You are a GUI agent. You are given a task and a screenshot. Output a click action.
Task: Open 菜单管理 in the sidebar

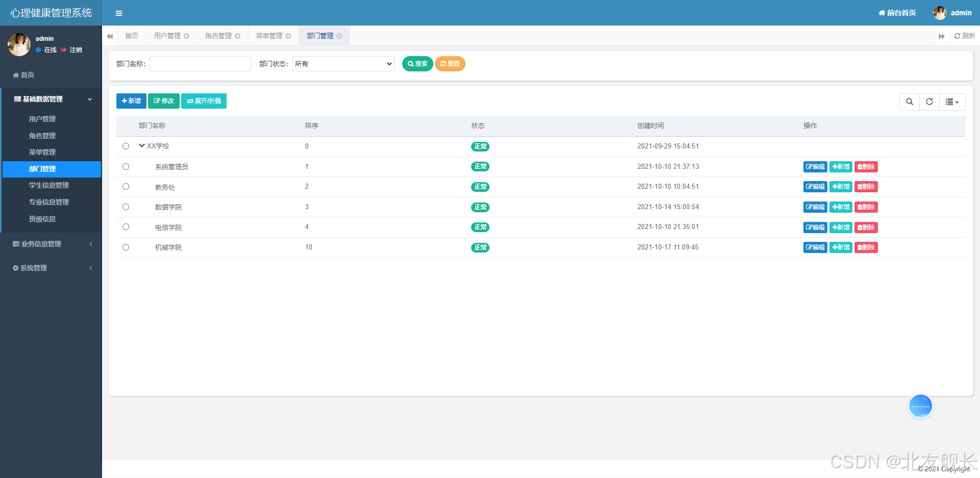(x=42, y=152)
